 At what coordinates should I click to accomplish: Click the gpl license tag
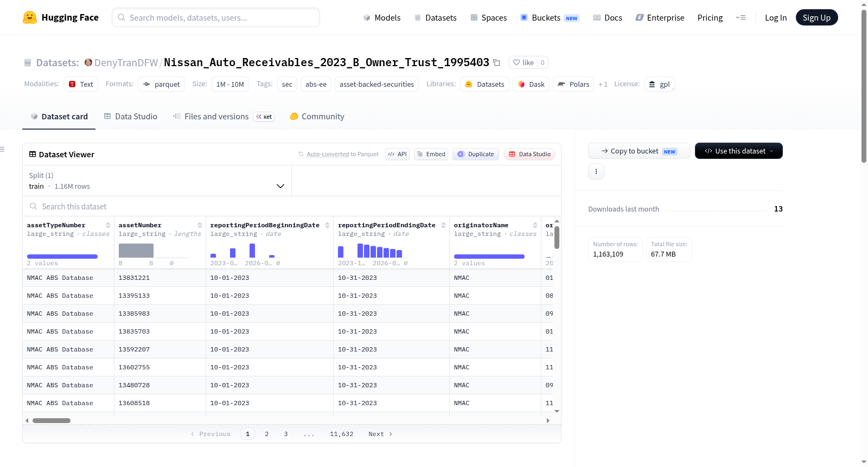pyautogui.click(x=660, y=84)
